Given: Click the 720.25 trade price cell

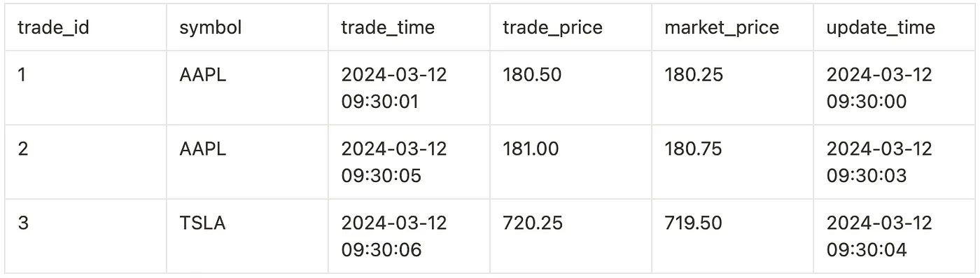Looking at the screenshot, I should pyautogui.click(x=570, y=236).
